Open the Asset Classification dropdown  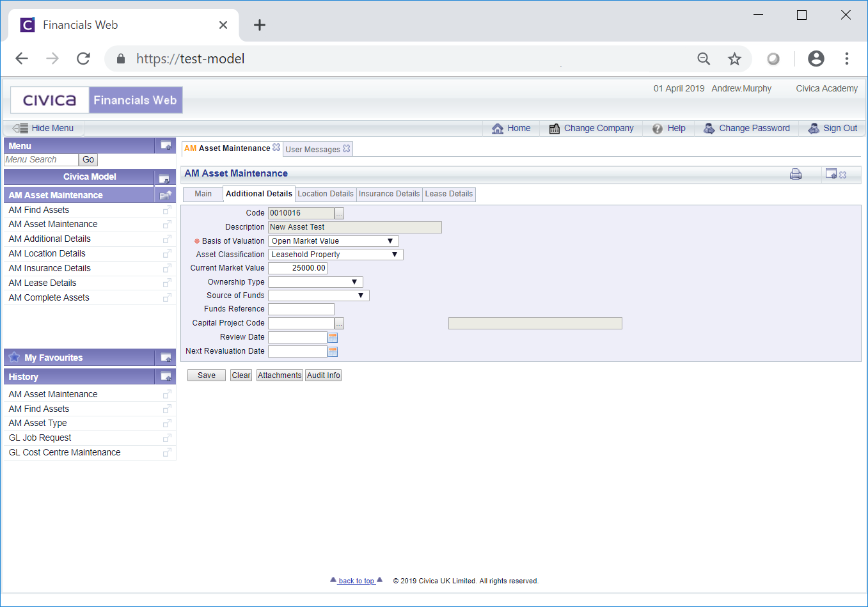[x=335, y=255]
